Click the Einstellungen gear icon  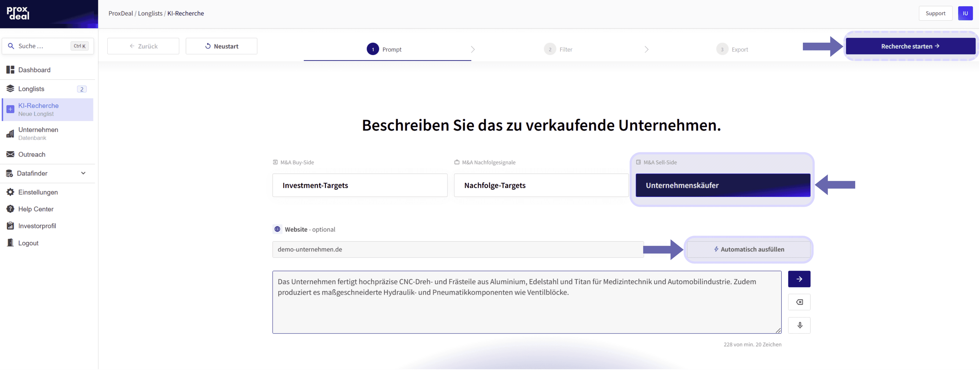click(10, 193)
